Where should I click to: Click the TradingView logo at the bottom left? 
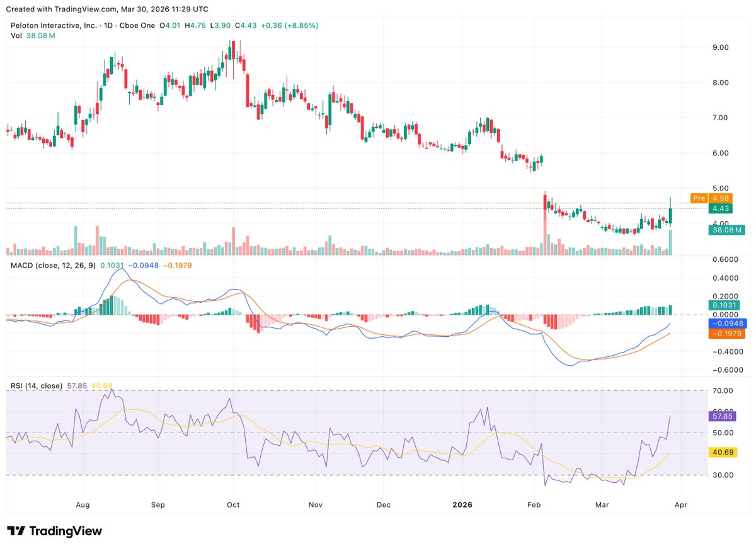click(x=54, y=531)
